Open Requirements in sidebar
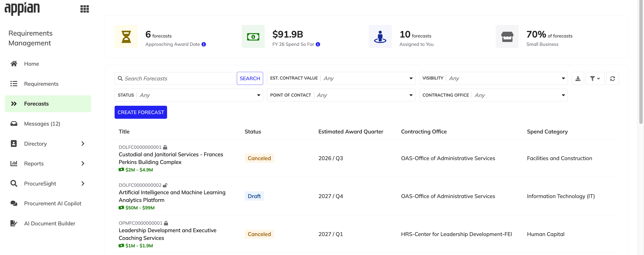The height and width of the screenshot is (255, 644). [48, 84]
